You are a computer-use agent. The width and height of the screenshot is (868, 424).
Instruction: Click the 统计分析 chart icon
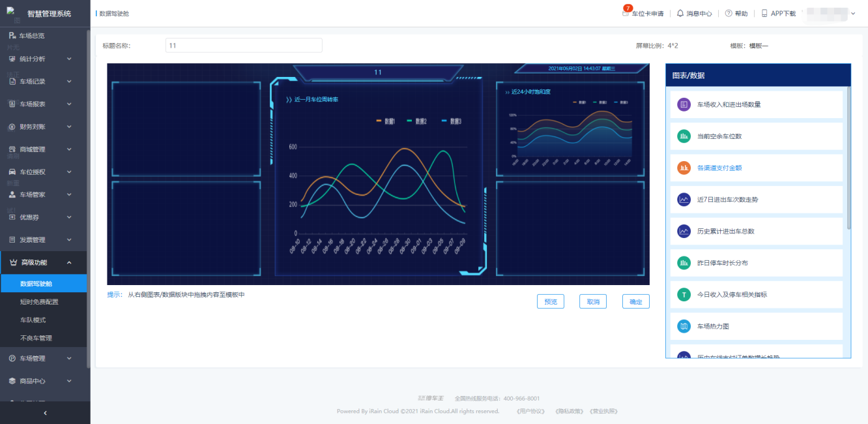point(12,59)
